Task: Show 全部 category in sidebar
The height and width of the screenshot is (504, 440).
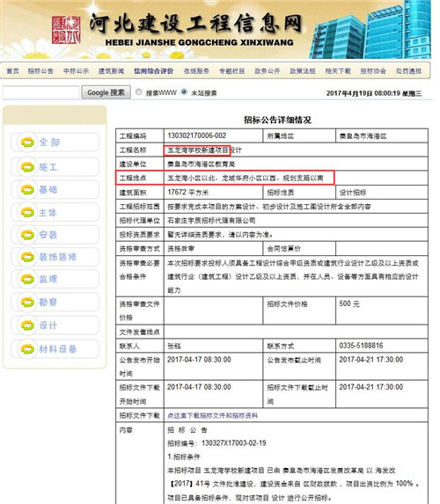Action: (x=55, y=142)
